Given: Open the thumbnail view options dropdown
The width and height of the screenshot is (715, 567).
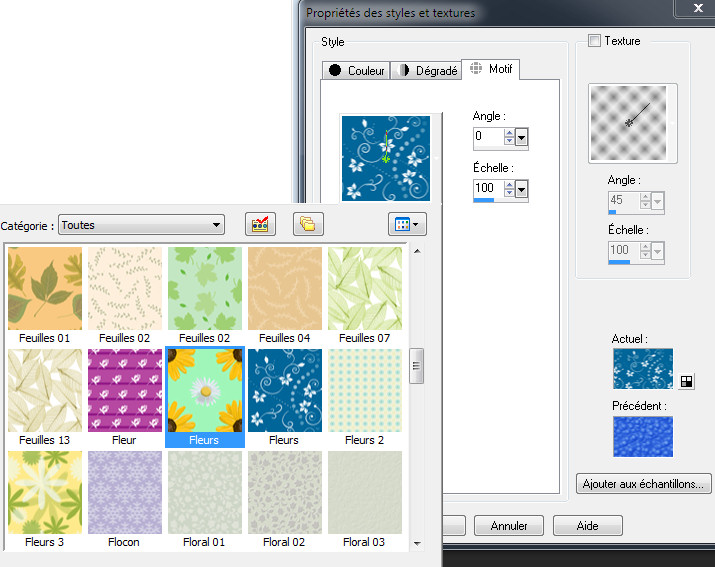Looking at the screenshot, I should tap(408, 224).
